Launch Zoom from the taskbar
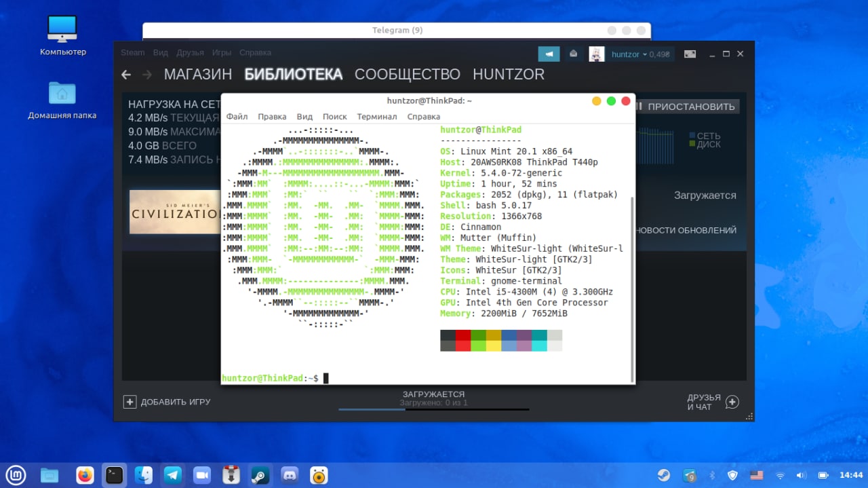The height and width of the screenshot is (488, 868). (x=202, y=475)
